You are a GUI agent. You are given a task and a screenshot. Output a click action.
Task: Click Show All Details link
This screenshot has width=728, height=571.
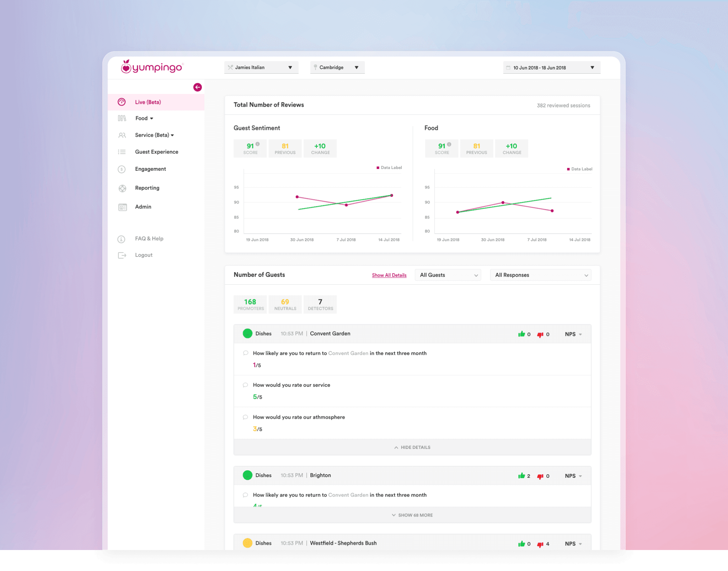click(x=389, y=275)
